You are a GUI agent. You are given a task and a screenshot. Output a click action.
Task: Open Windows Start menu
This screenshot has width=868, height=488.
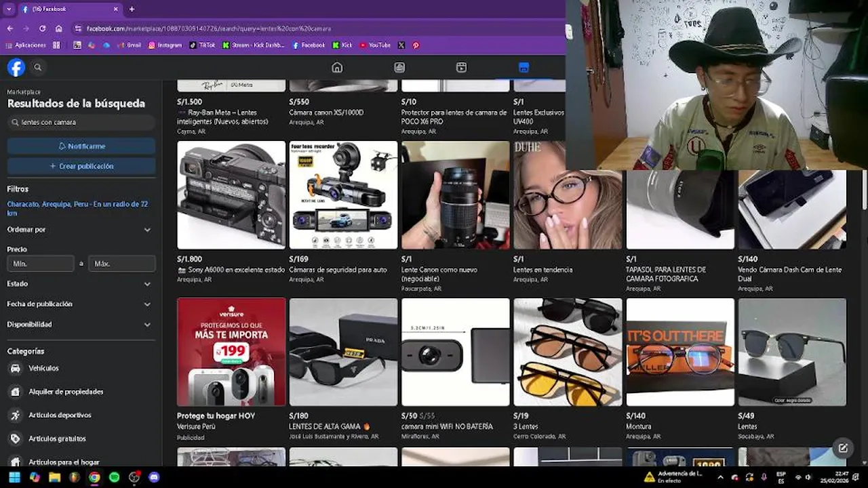point(14,477)
